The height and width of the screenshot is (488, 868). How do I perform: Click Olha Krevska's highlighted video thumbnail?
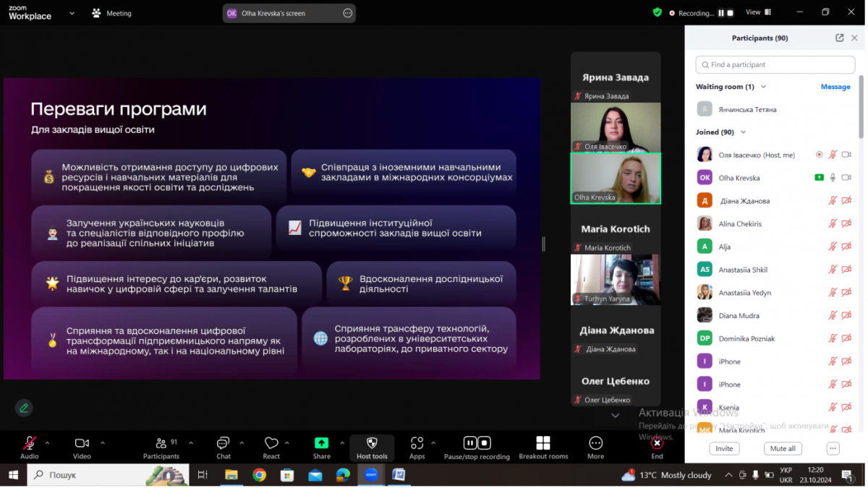coord(616,179)
